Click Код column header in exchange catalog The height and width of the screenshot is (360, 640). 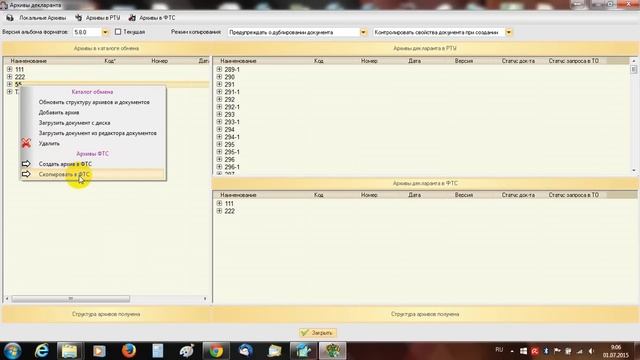tap(110, 61)
